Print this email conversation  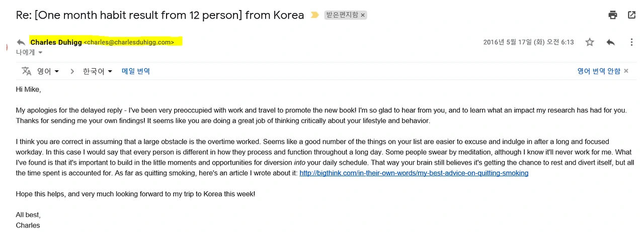click(612, 15)
